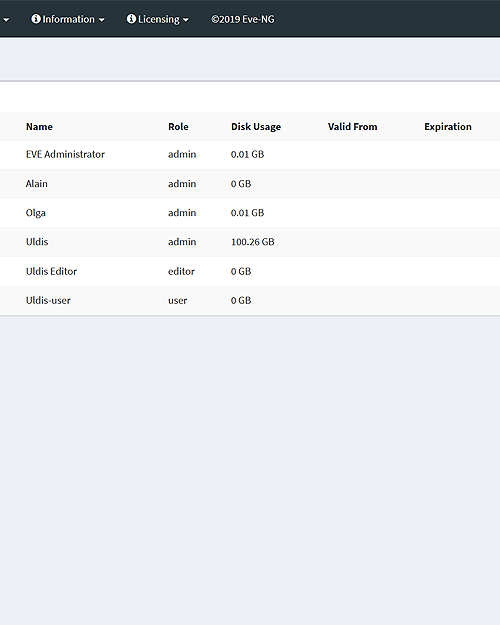Expand the Information dropdown caret
This screenshot has width=500, height=625.
pyautogui.click(x=102, y=20)
